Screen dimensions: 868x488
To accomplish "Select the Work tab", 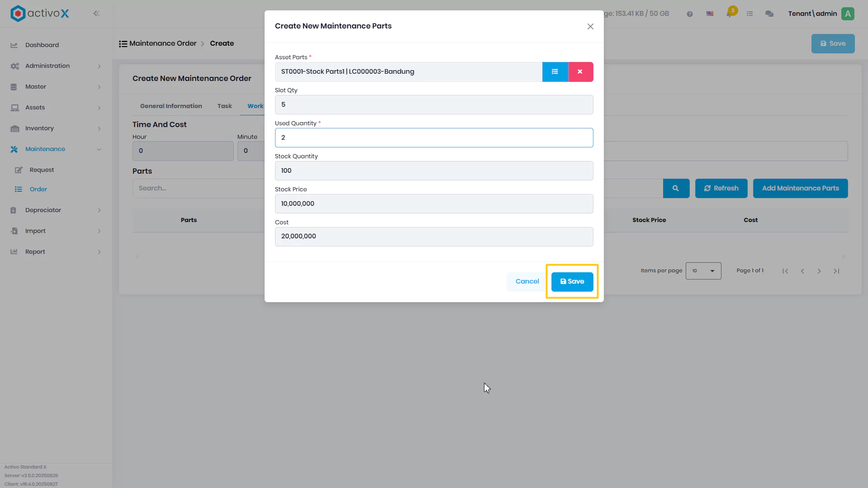I will [x=255, y=106].
